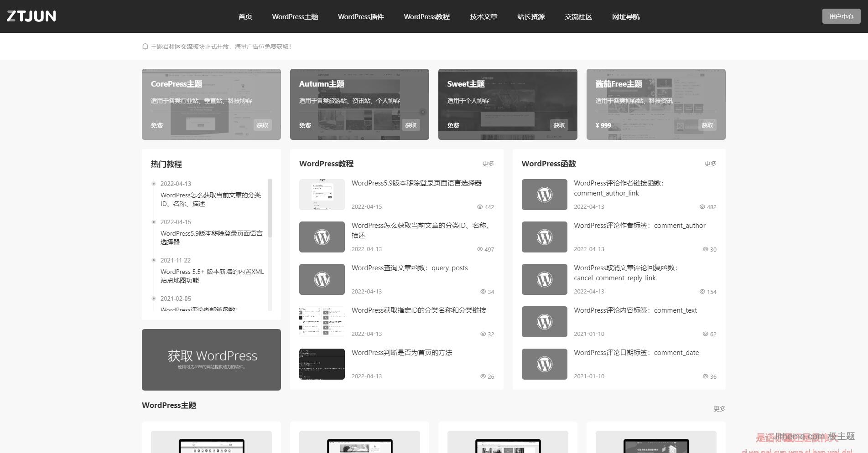Open the 酱茄Free主题 card title
868x453 pixels.
click(619, 84)
